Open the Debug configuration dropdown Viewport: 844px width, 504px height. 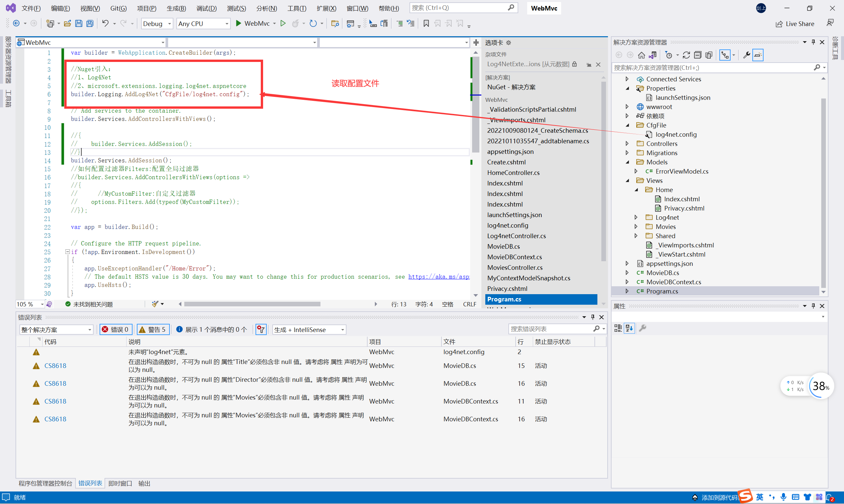157,23
